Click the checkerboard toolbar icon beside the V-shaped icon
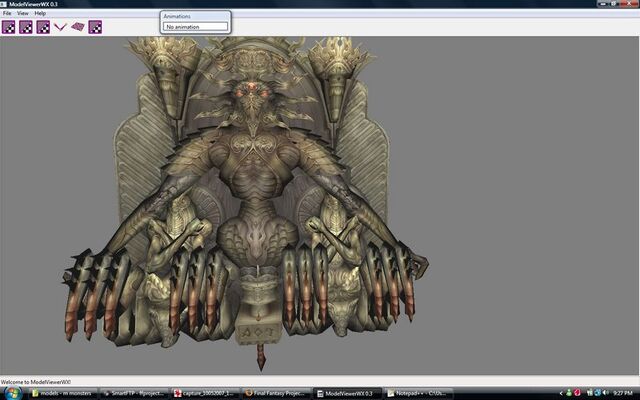Screen dimensions: 640x400 point(43,27)
